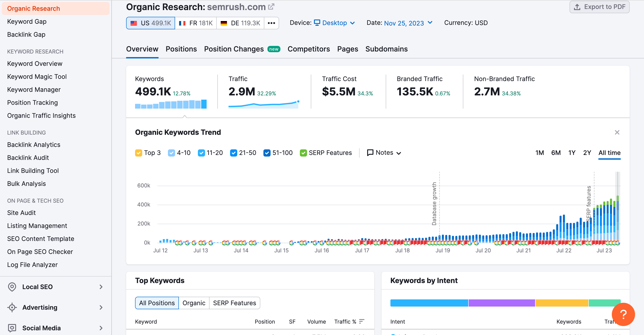Switch to the Subdomains tab
The image size is (644, 335).
(x=386, y=49)
